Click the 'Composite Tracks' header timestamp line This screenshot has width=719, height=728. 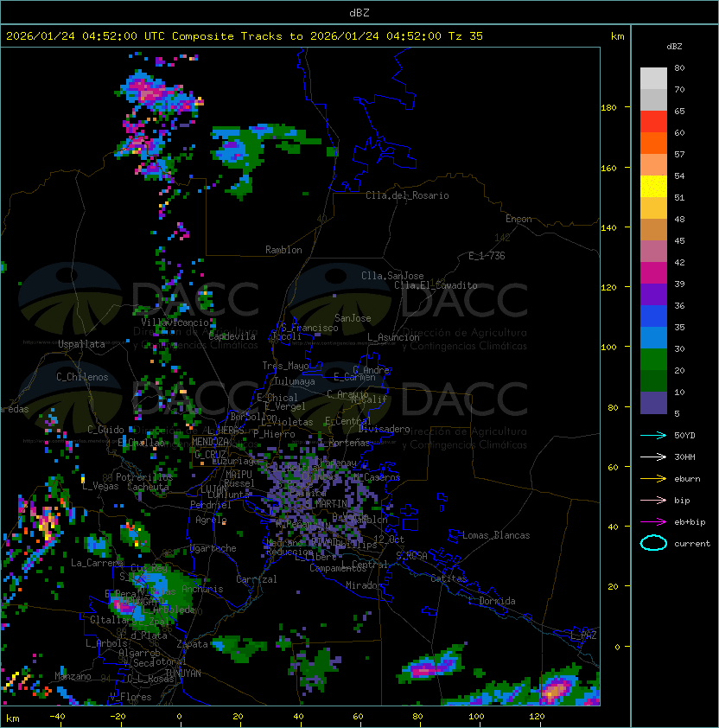tap(245, 36)
